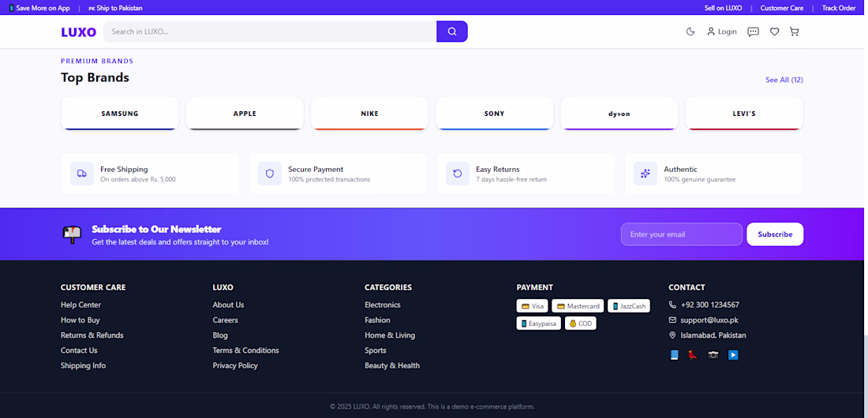Open the blue book social icon in footer
The width and height of the screenshot is (868, 418).
[674, 355]
